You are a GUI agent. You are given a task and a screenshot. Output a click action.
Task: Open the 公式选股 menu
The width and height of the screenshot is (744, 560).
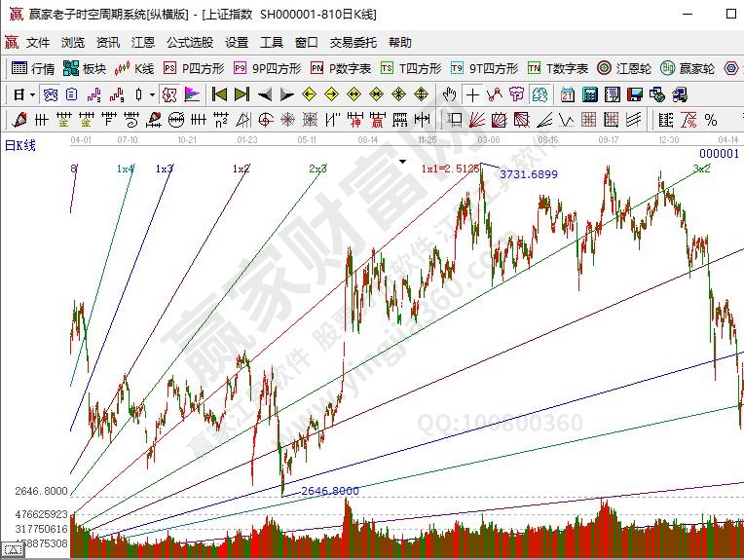(x=188, y=43)
